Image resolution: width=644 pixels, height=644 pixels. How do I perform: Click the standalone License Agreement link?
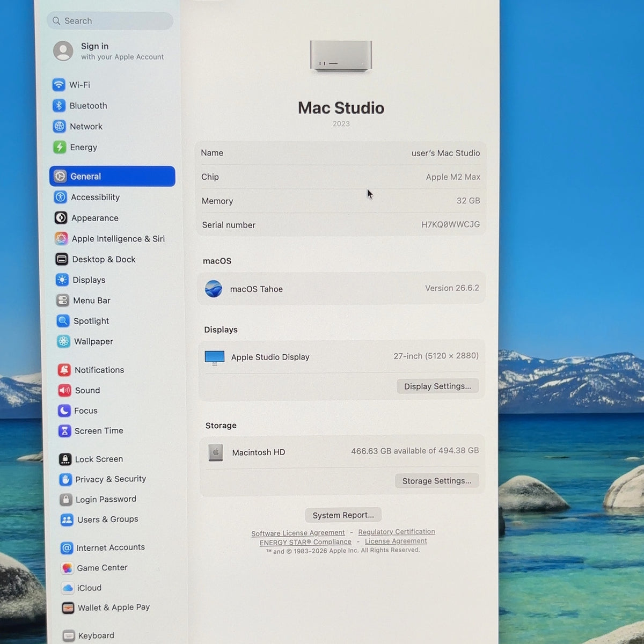click(x=396, y=541)
